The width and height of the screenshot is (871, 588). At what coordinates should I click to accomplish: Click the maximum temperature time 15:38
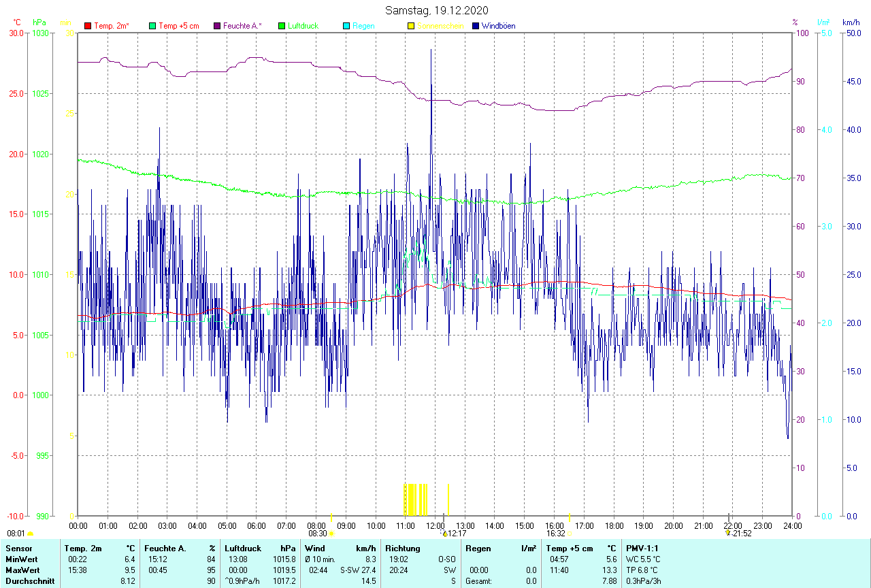[x=78, y=570]
